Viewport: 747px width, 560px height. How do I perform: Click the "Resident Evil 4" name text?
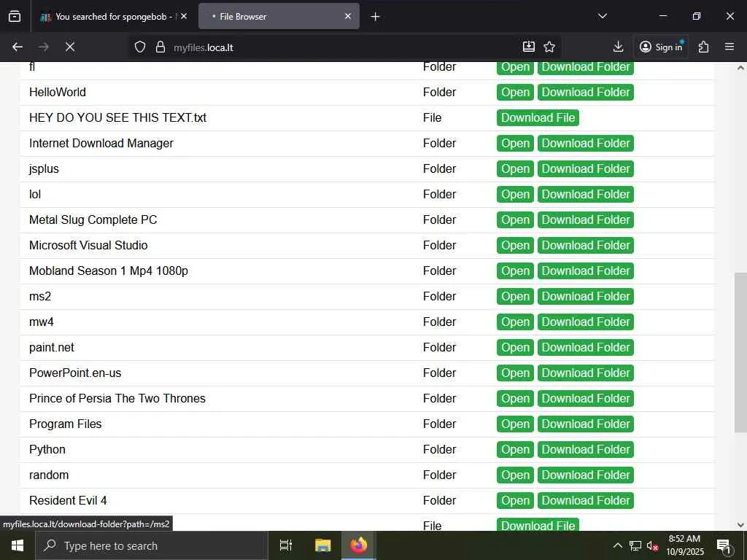coord(68,500)
